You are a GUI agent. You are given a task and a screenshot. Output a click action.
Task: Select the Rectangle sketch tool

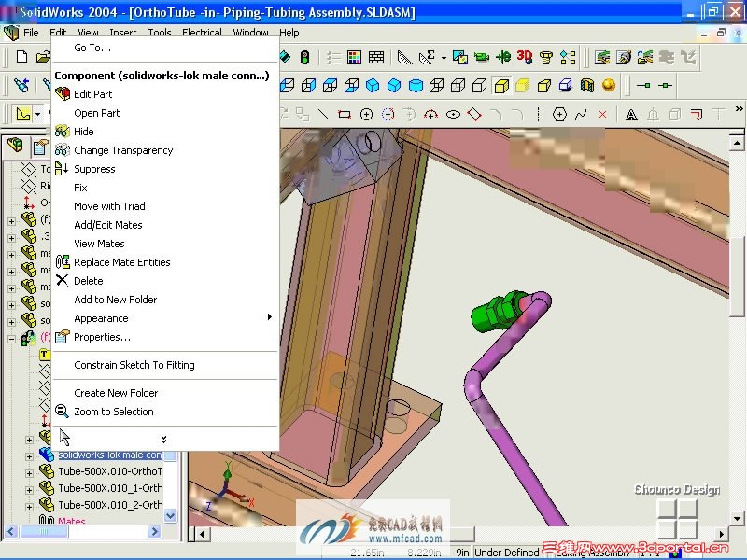pos(345,114)
